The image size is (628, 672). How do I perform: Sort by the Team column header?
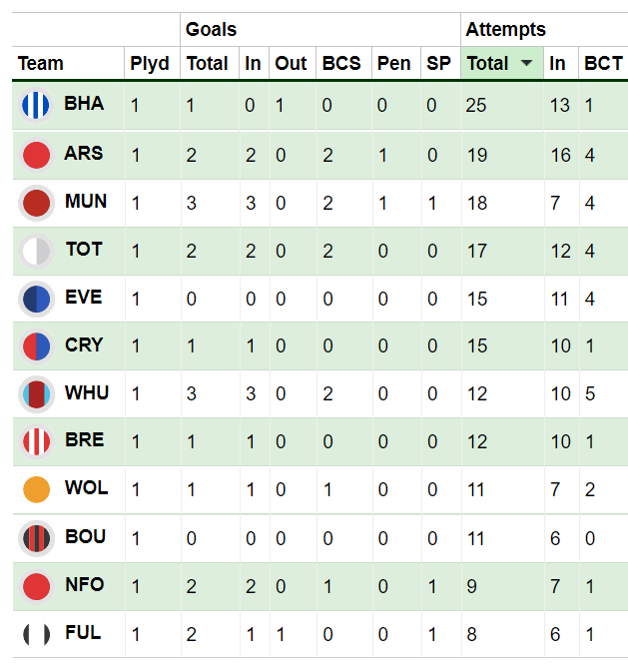41,64
